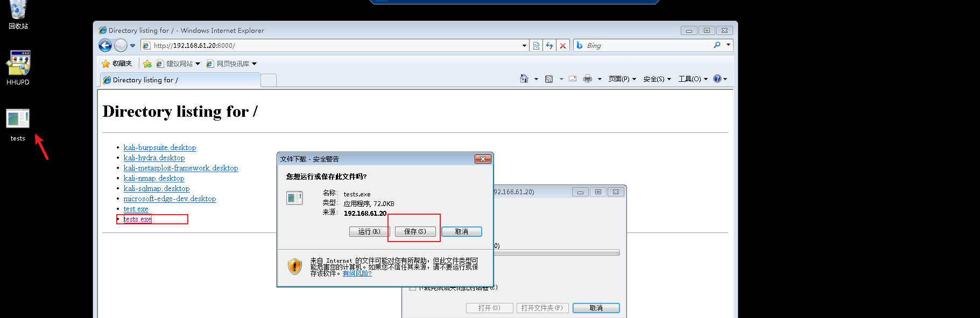Click the IE Back navigation button

click(x=105, y=46)
